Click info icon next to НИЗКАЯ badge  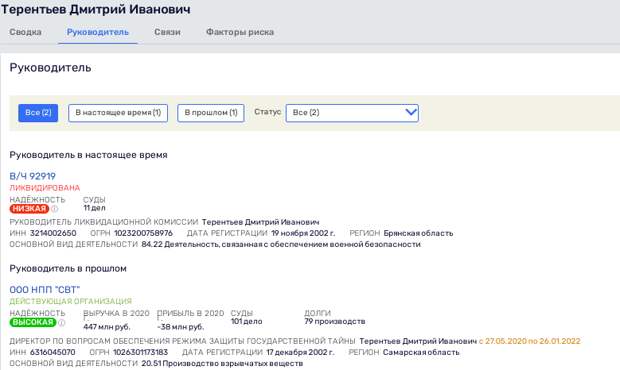(55, 209)
